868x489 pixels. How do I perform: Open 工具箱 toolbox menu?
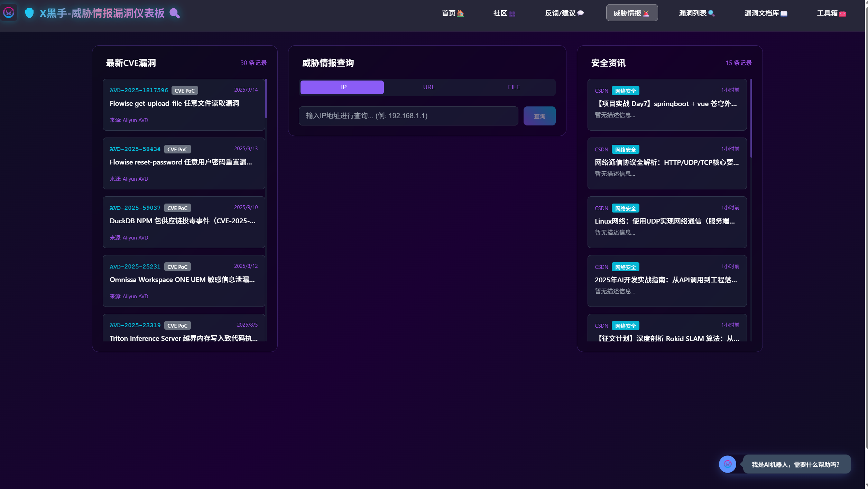tap(831, 13)
